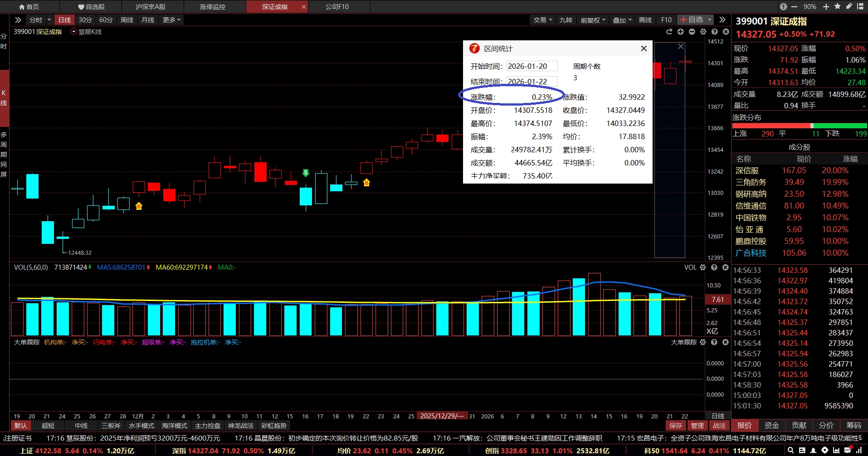Open the 筹码 tab in quote panel
This screenshot has width=868, height=456.
854,426
